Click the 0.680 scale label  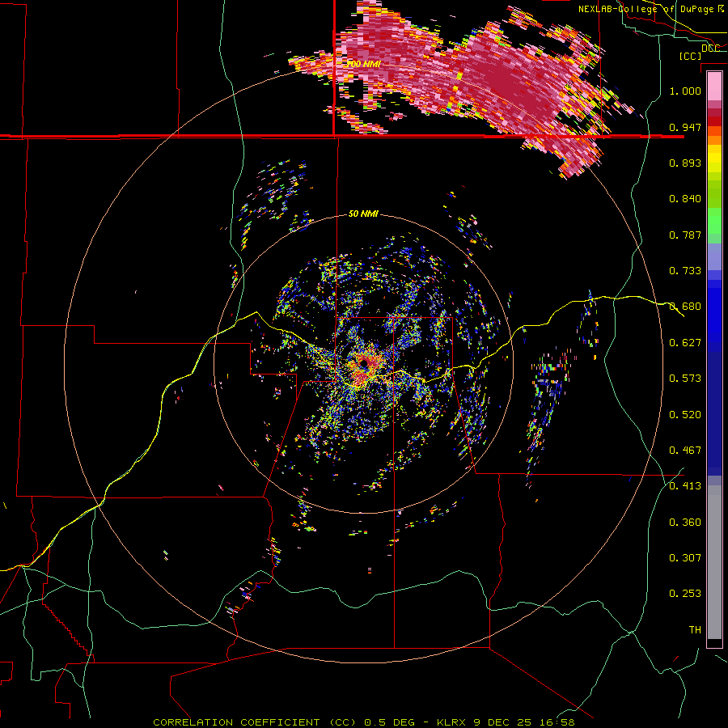click(685, 307)
